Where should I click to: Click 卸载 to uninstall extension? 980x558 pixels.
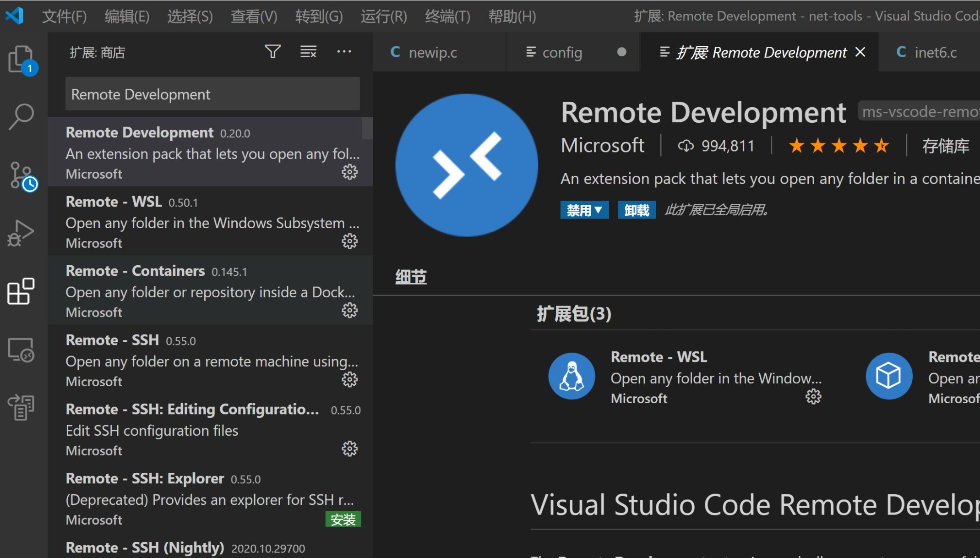coord(637,210)
